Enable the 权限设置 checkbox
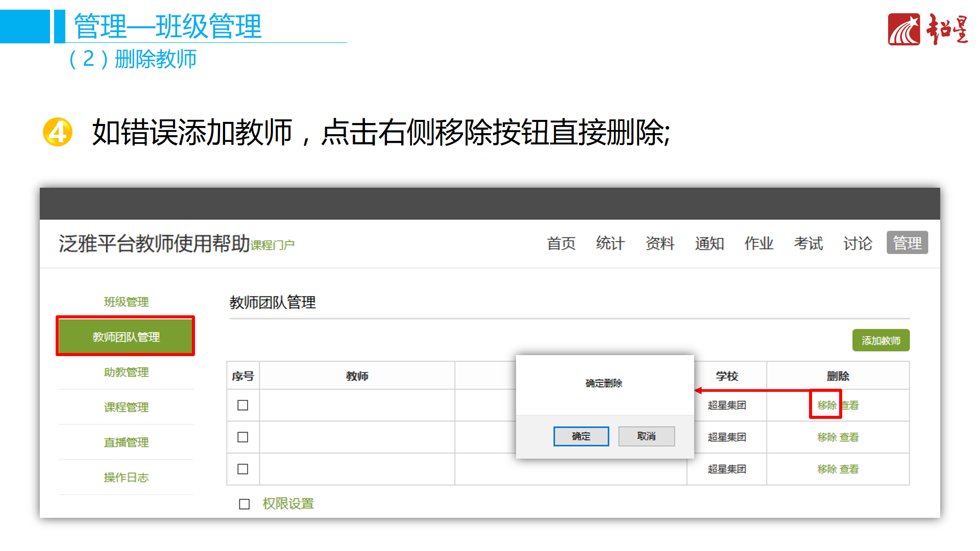Viewport: 980px width, 551px height. pos(244,504)
